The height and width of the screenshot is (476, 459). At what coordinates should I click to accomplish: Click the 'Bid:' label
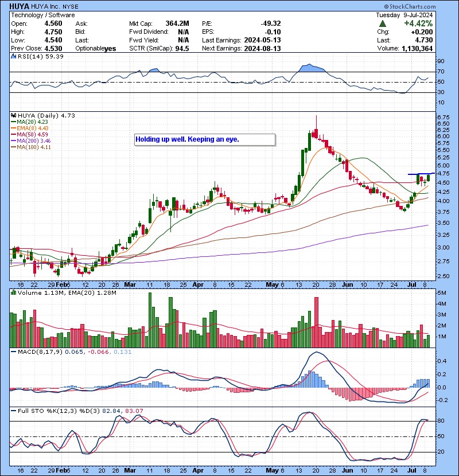click(x=81, y=32)
